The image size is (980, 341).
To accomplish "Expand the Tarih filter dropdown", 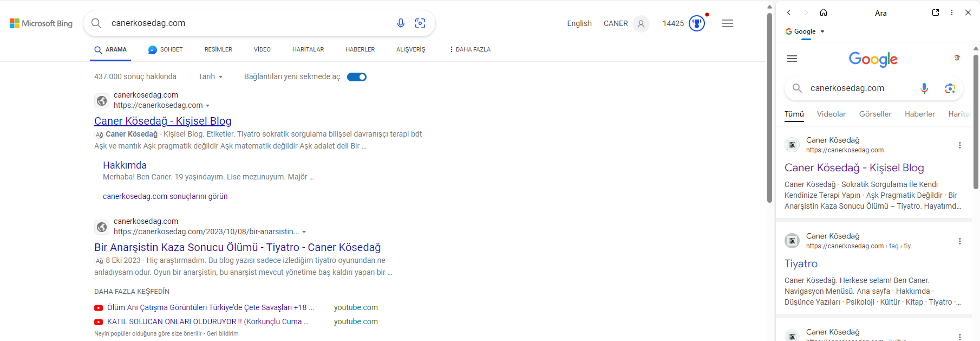I will (210, 77).
